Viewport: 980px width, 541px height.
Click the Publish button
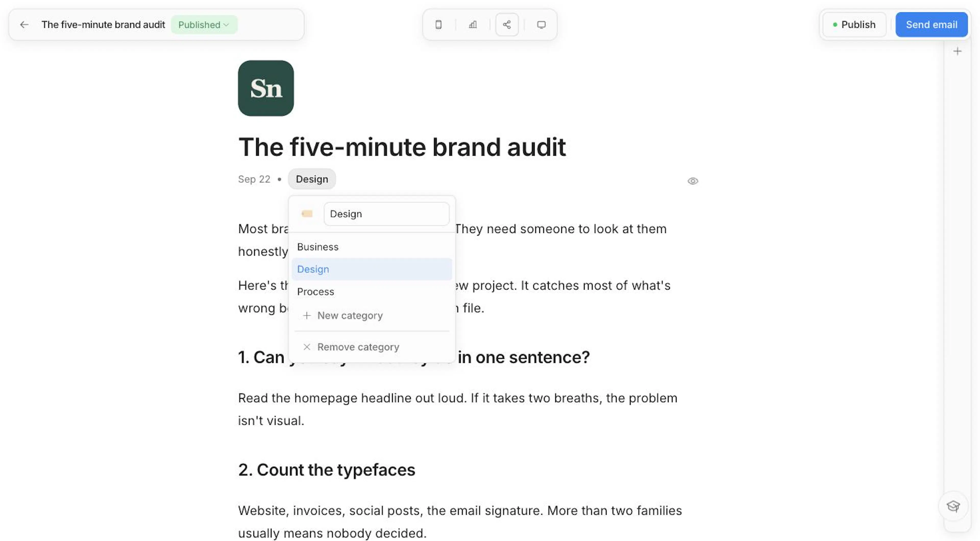(854, 25)
